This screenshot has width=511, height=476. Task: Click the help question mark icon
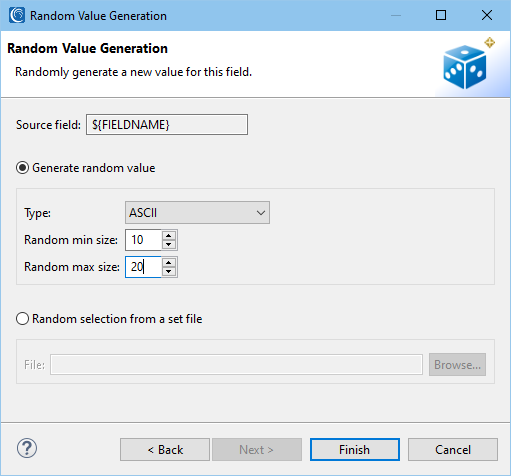click(x=27, y=448)
